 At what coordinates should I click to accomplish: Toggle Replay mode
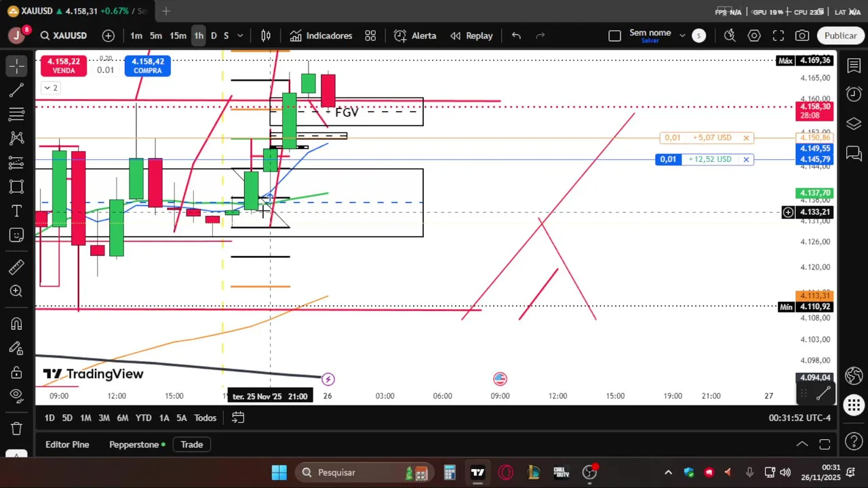(471, 36)
